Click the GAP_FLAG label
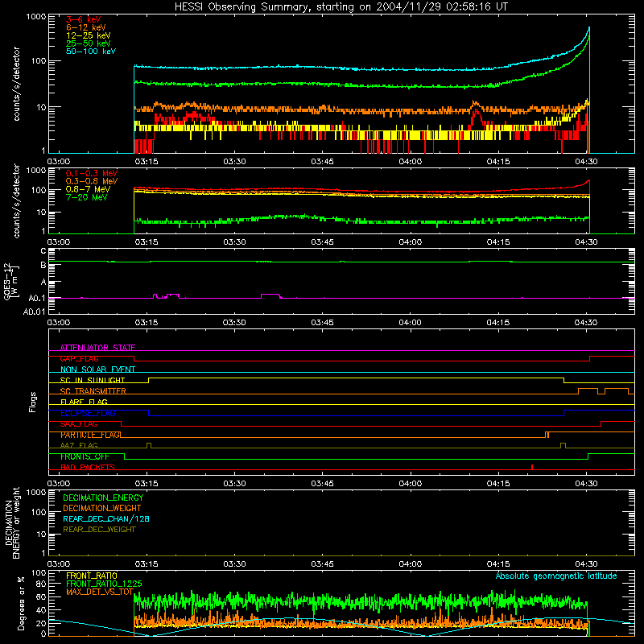This screenshot has height=644, width=644. tap(79, 358)
